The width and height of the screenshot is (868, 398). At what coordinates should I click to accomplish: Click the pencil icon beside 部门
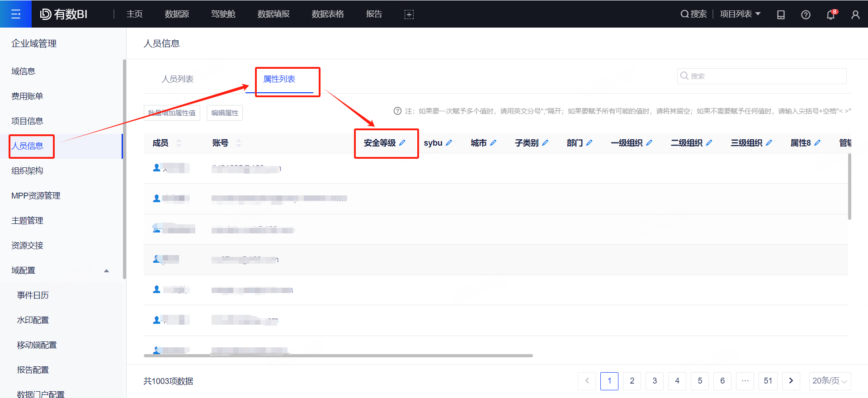590,143
